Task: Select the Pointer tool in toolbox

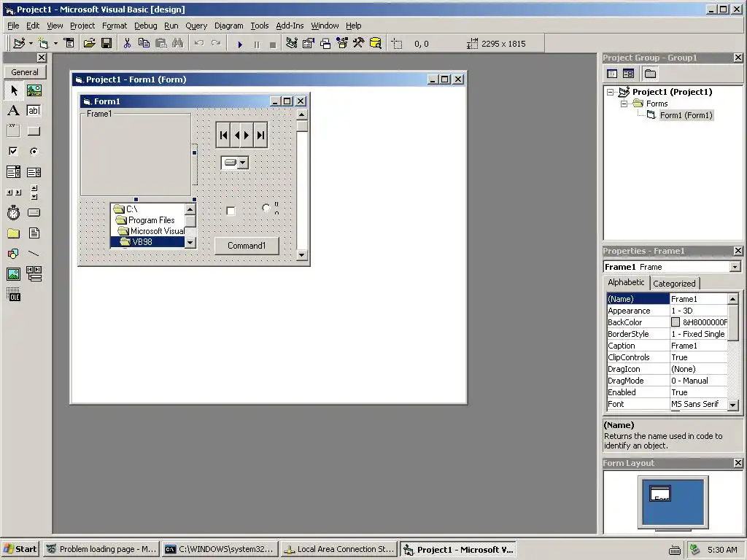Action: tap(13, 90)
